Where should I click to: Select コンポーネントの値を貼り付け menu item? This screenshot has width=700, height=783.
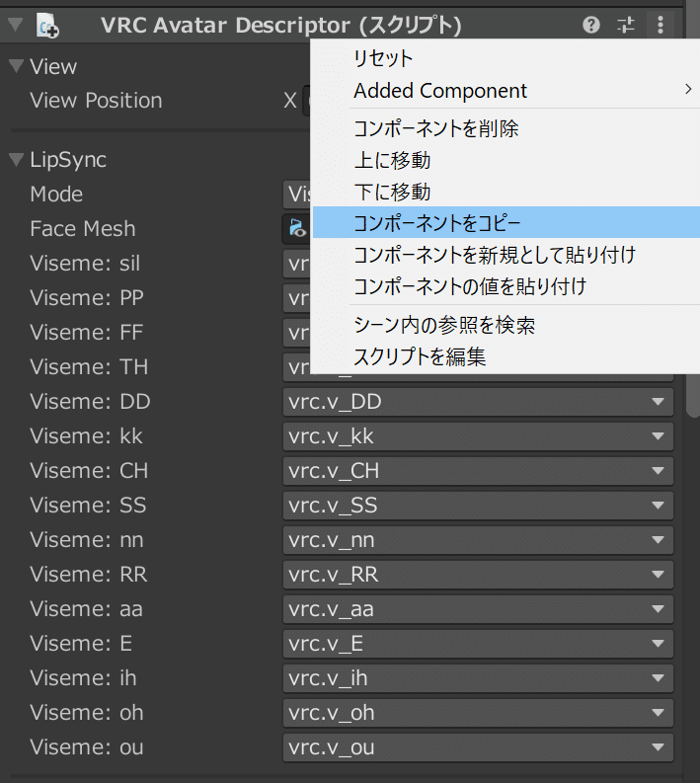pyautogui.click(x=506, y=286)
